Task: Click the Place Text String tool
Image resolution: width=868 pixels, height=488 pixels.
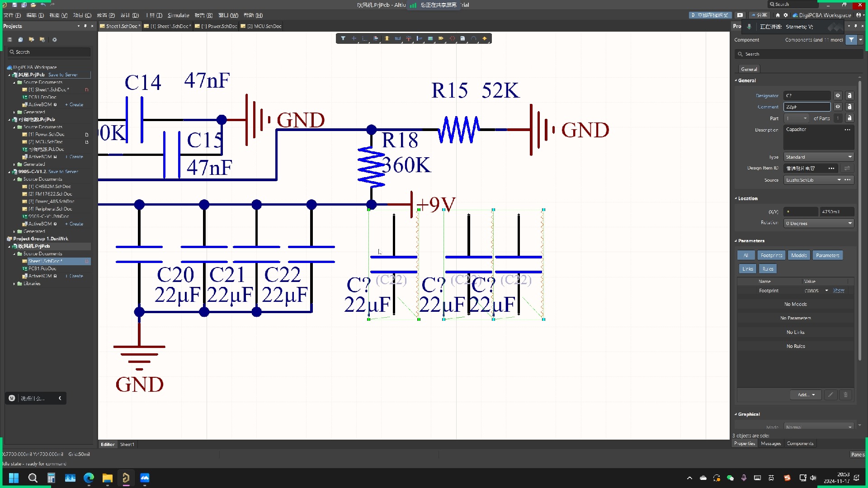Action: tap(463, 38)
